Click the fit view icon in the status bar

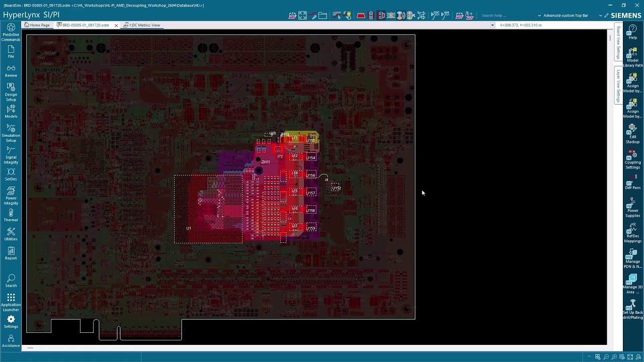630,357
